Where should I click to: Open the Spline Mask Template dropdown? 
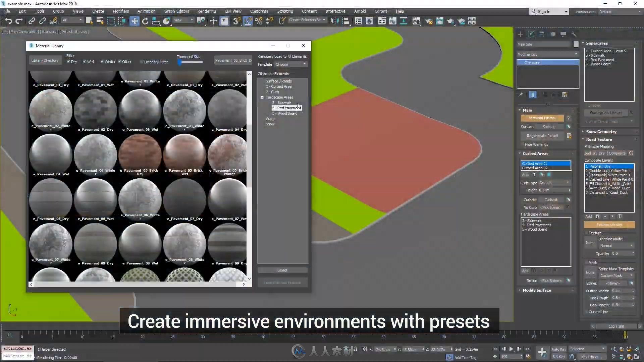[616, 276]
